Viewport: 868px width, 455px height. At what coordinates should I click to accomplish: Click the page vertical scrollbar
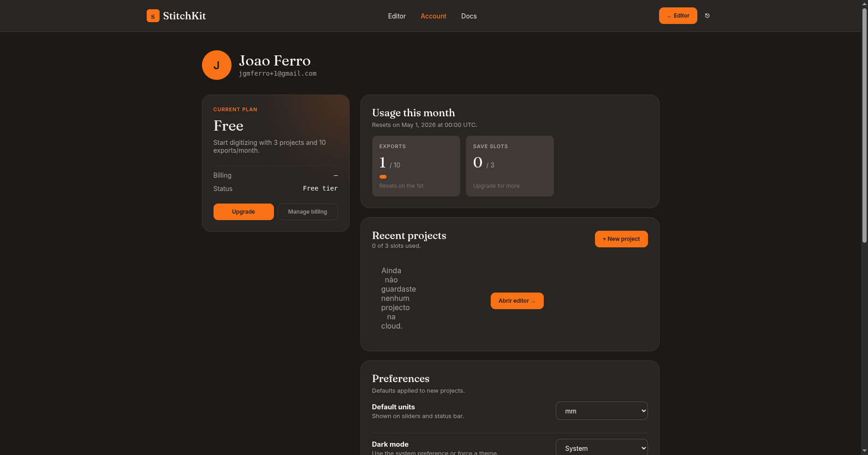click(x=864, y=125)
